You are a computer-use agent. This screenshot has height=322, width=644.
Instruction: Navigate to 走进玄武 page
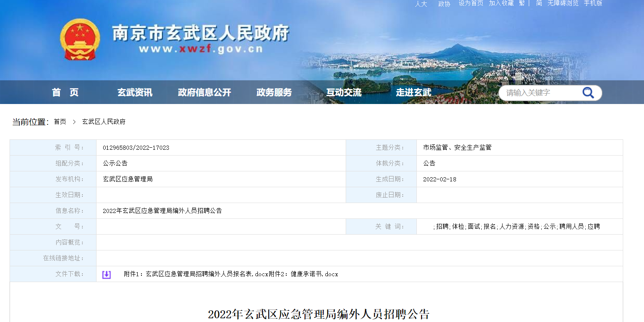414,92
